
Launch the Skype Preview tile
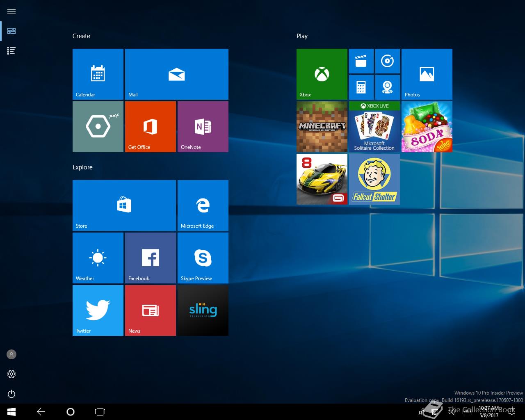pyautogui.click(x=203, y=258)
